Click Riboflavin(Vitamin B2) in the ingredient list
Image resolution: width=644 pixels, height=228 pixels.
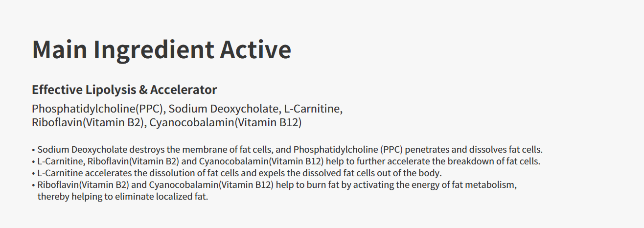click(x=88, y=123)
